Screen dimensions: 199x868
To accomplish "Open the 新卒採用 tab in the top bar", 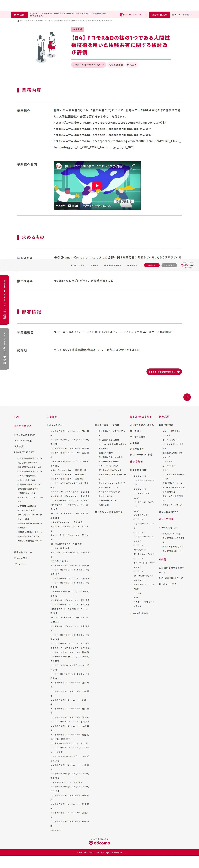I will pos(19,15).
